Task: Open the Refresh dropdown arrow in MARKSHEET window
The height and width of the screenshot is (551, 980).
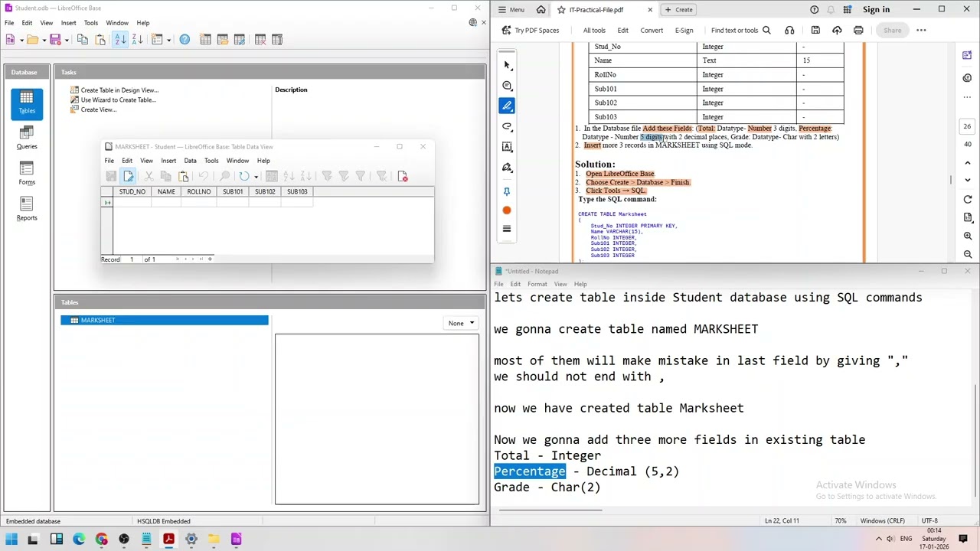Action: click(256, 177)
